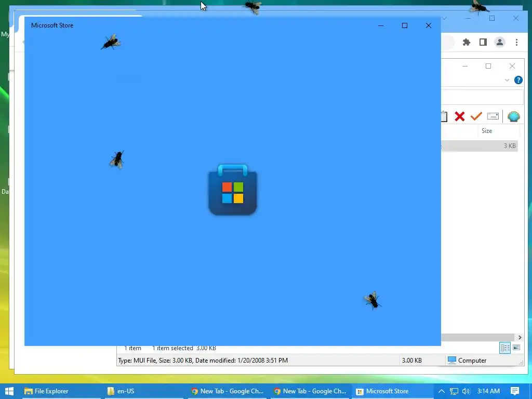Viewport: 532px width, 399px height.
Task: Click the orange checkmark toolbar icon
Action: 476,116
